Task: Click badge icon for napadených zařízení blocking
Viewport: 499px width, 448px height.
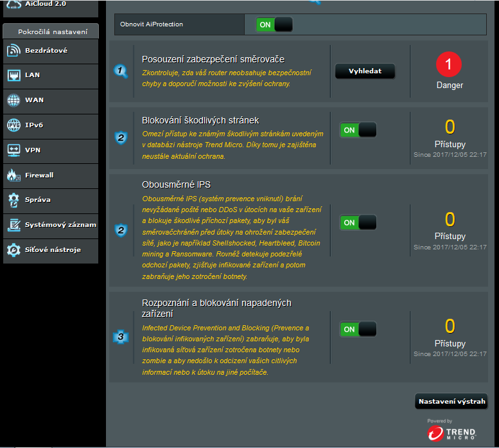Action: coord(121,337)
